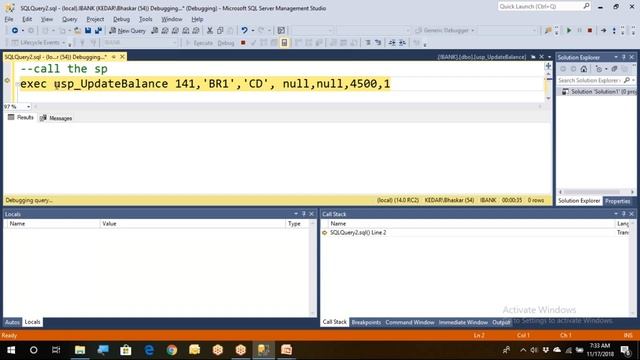Open Microsoft Edge from the taskbar
This screenshot has width=640, height=360.
pyautogui.click(x=149, y=350)
